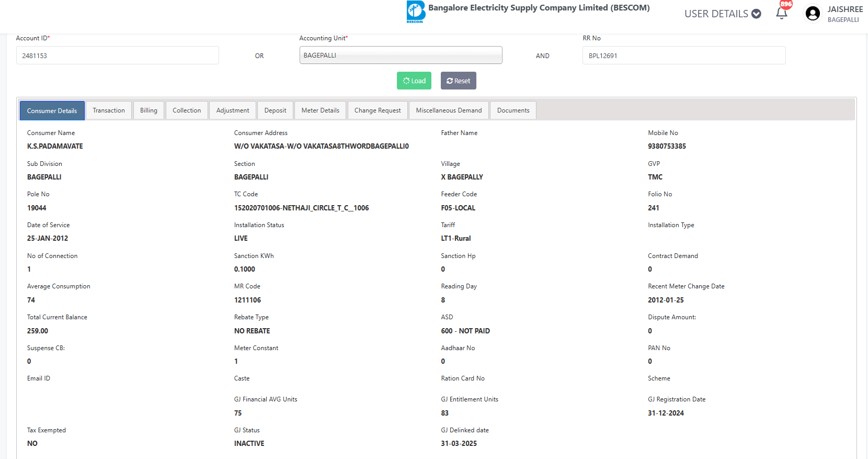The height and width of the screenshot is (459, 868).
Task: Click GVP value TMC
Action: pyautogui.click(x=655, y=177)
